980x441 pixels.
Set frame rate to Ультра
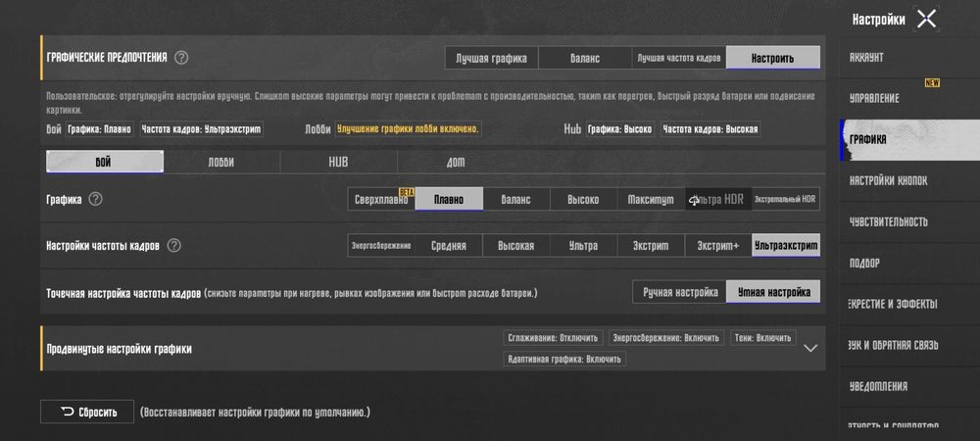click(584, 245)
